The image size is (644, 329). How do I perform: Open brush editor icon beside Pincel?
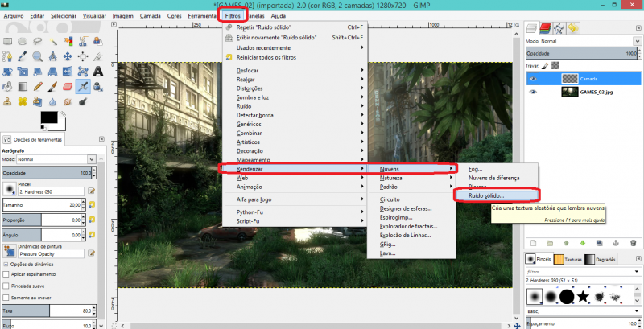[92, 191]
